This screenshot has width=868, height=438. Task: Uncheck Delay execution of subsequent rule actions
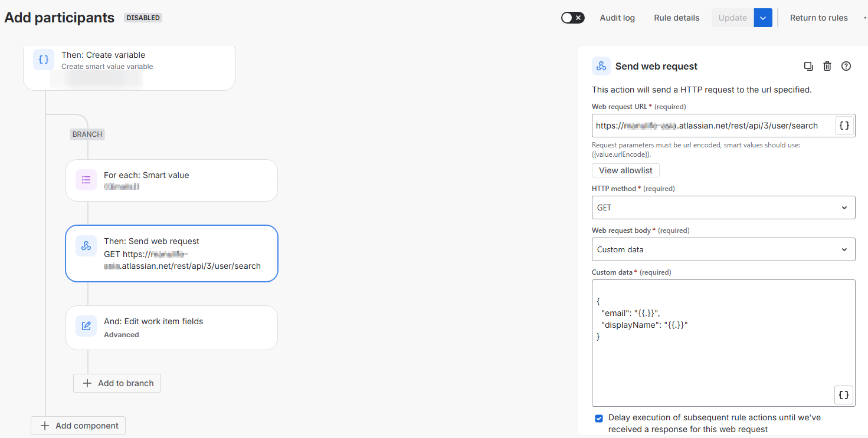click(599, 418)
